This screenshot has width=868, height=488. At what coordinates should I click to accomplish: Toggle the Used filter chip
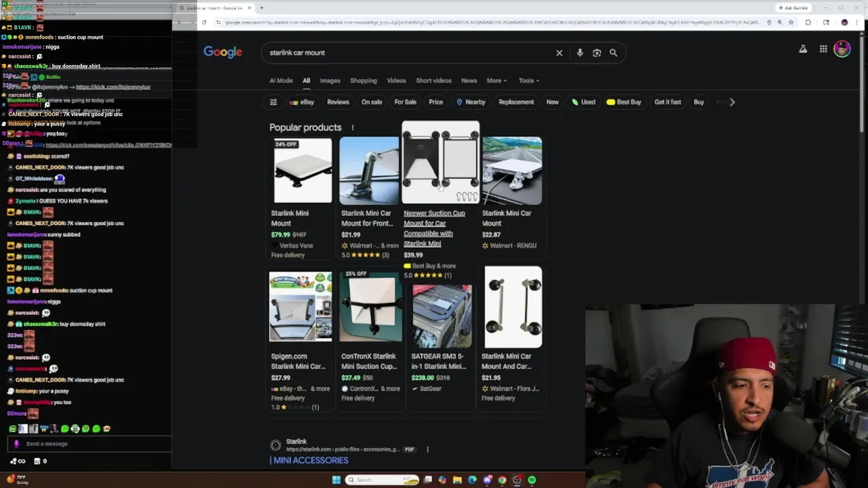[x=583, y=102]
